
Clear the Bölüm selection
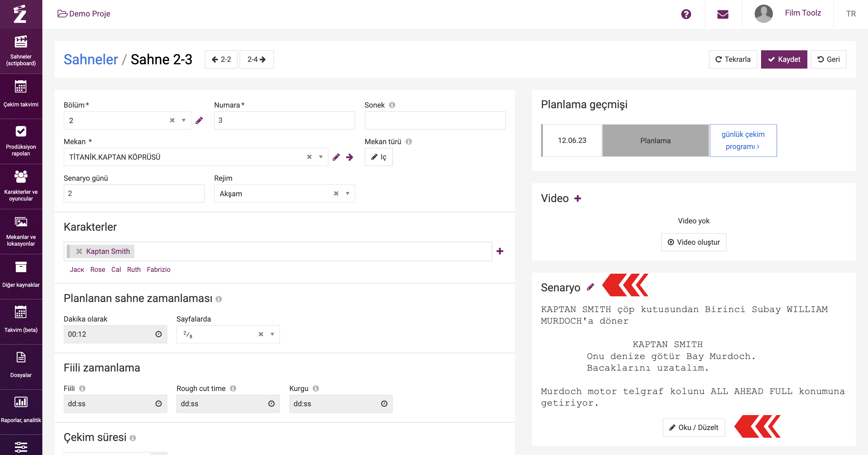(x=172, y=120)
